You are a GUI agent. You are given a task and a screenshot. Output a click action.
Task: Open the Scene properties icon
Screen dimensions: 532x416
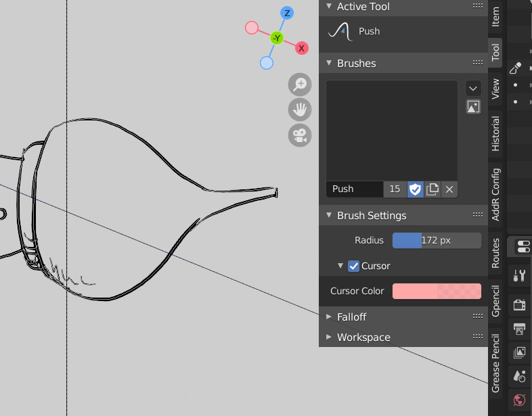519,376
